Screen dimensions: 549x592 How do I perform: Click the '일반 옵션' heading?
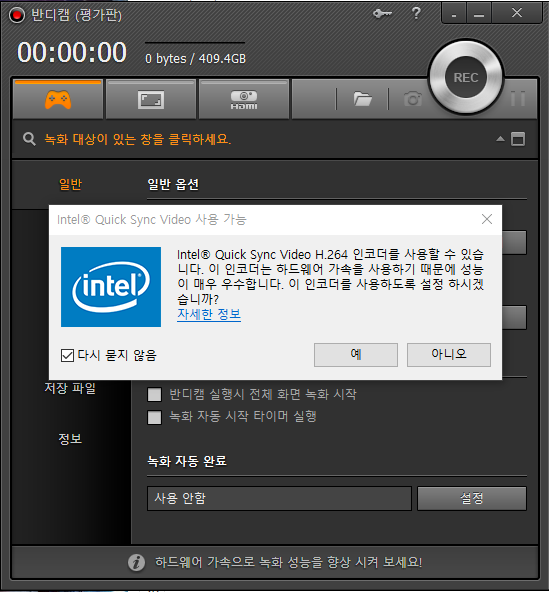point(173,184)
